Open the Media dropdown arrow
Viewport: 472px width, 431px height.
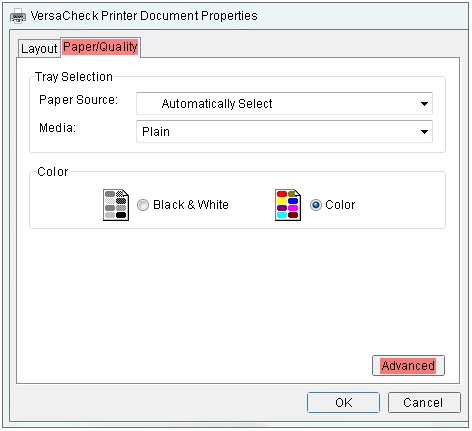(424, 132)
